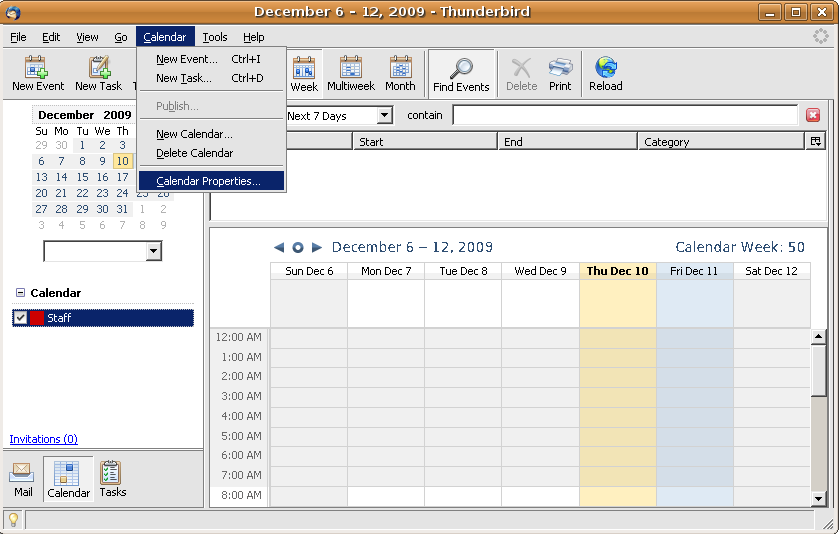This screenshot has width=839, height=534.
Task: Select day 6 in the mini calendar
Action: (41, 161)
